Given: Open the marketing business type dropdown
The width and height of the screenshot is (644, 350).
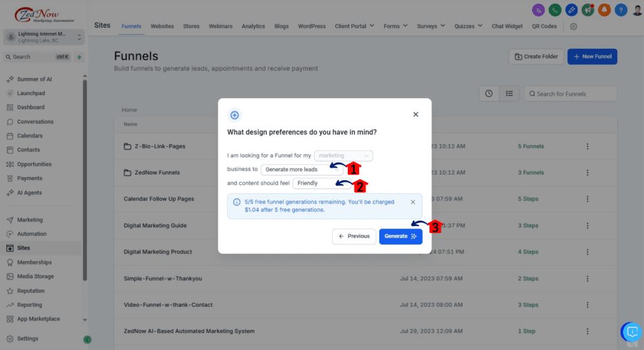Looking at the screenshot, I should pyautogui.click(x=343, y=155).
